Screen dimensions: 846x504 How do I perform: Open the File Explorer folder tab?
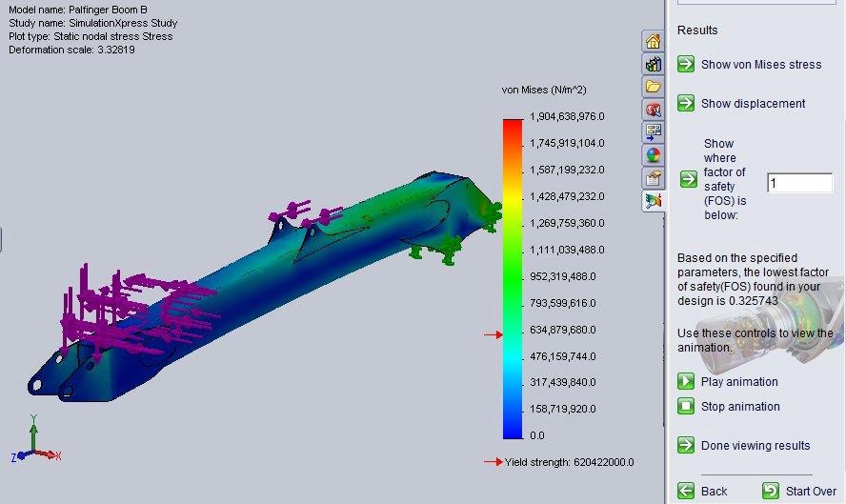(653, 87)
